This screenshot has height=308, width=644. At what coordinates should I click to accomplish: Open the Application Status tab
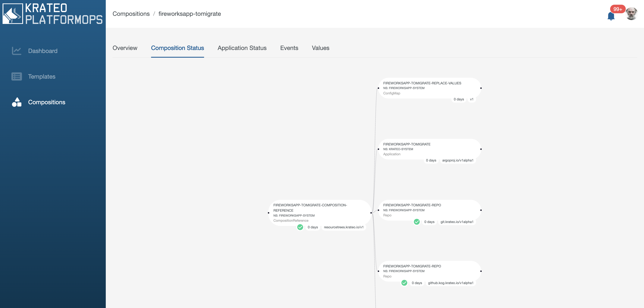pyautogui.click(x=242, y=48)
